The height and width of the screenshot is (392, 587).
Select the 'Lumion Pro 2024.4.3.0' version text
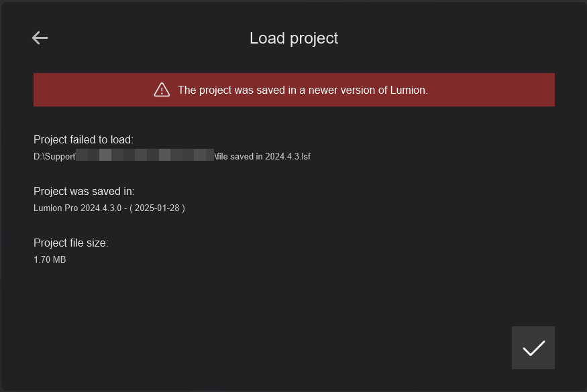click(77, 208)
